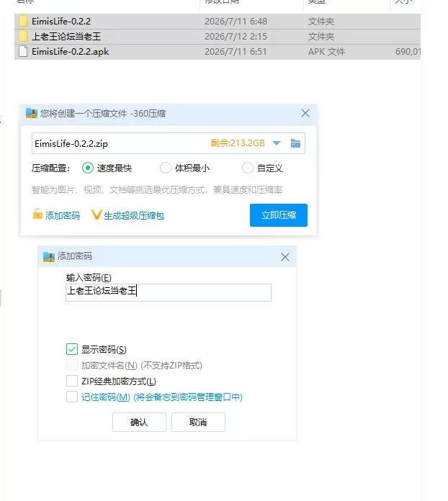Open the 添加密码 link

(x=63, y=216)
